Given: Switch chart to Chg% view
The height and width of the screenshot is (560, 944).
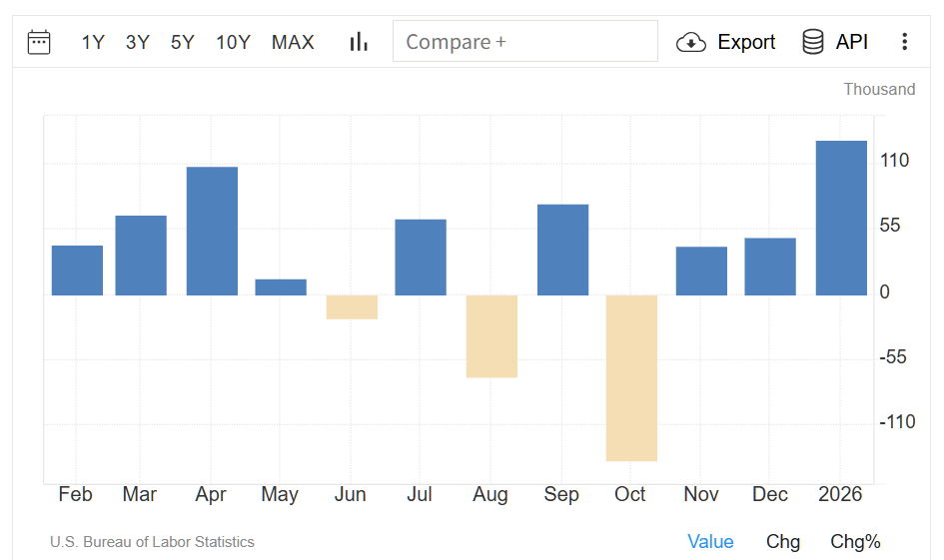Looking at the screenshot, I should coord(855,542).
